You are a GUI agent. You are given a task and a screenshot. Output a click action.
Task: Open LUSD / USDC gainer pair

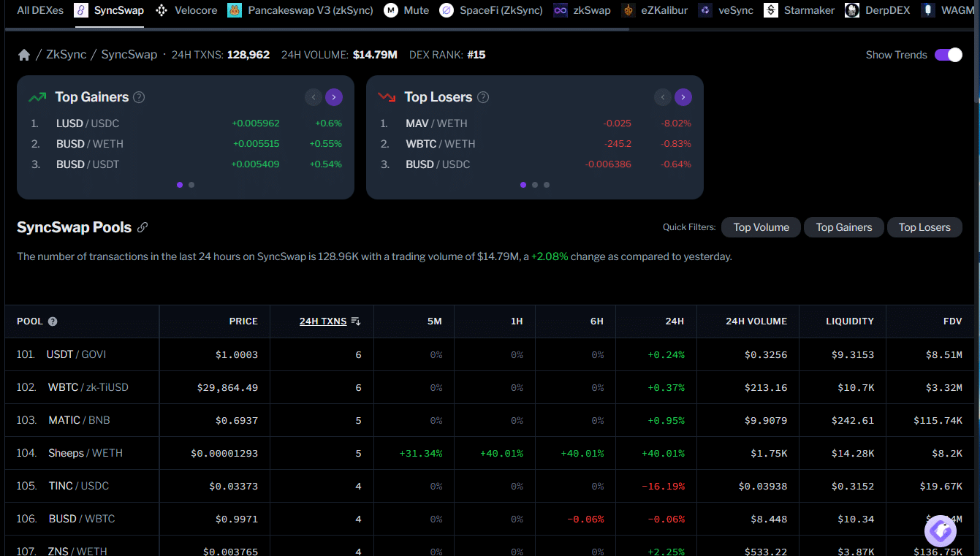88,123
